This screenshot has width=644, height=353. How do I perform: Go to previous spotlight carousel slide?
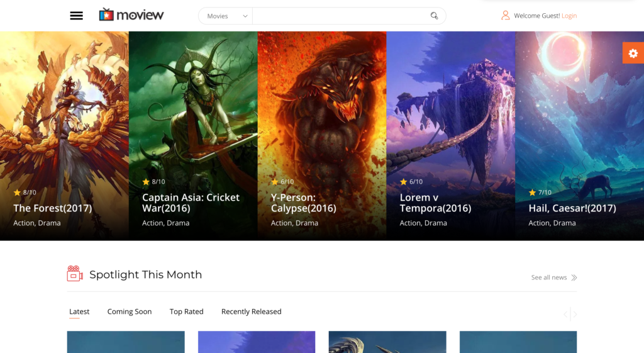pyautogui.click(x=565, y=314)
